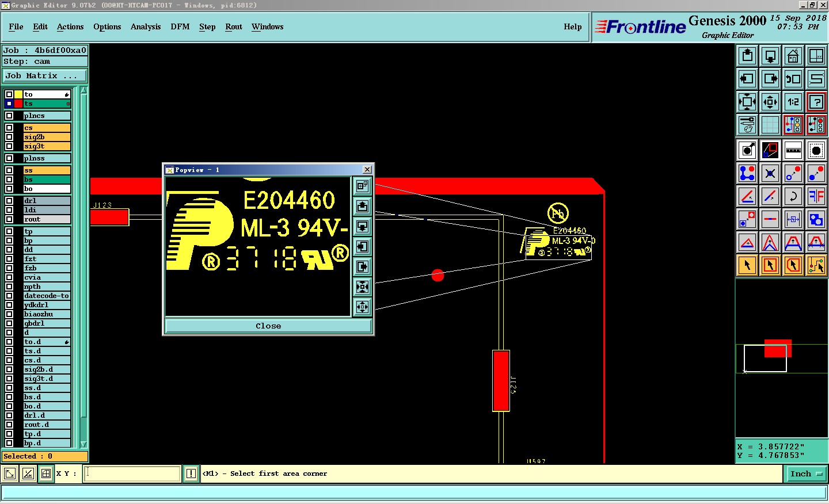Open the Rout menu

coord(234,26)
